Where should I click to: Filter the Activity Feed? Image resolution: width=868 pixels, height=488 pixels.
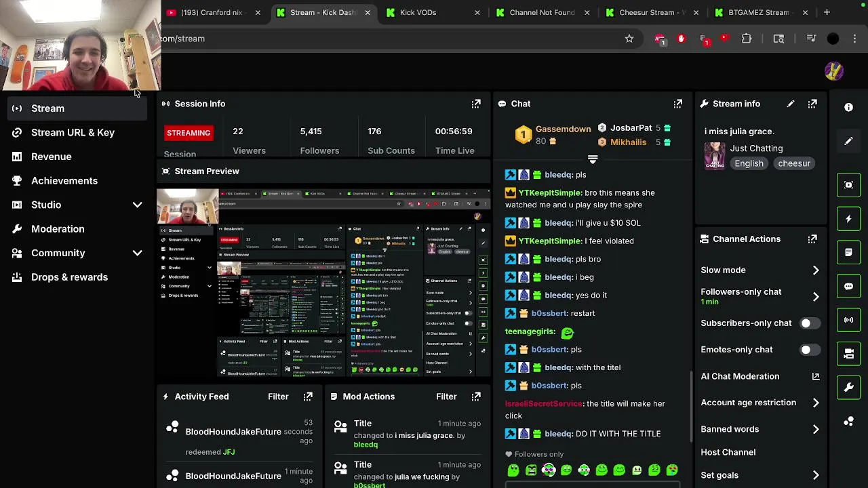pos(278,396)
